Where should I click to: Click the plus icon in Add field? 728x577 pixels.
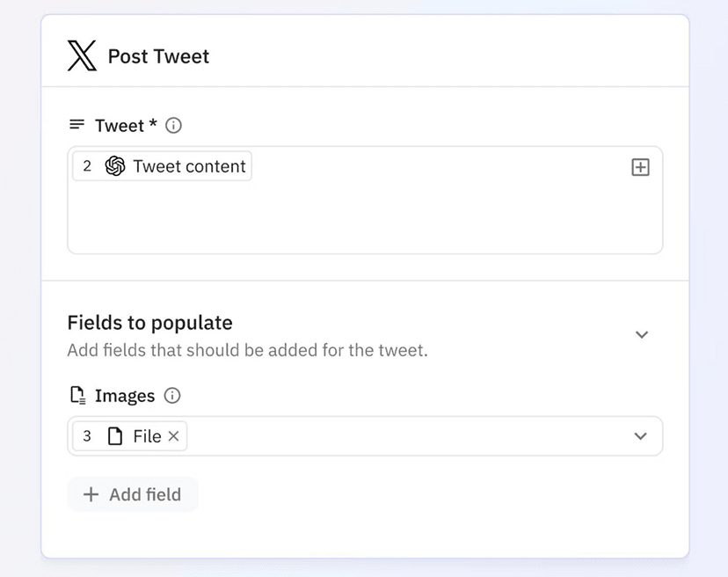pyautogui.click(x=91, y=494)
